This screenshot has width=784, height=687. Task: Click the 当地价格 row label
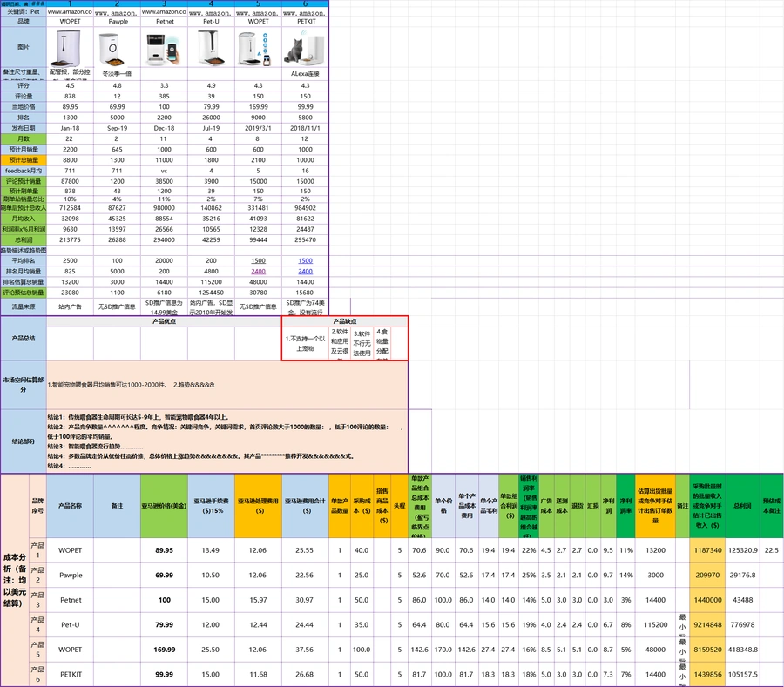pos(24,107)
